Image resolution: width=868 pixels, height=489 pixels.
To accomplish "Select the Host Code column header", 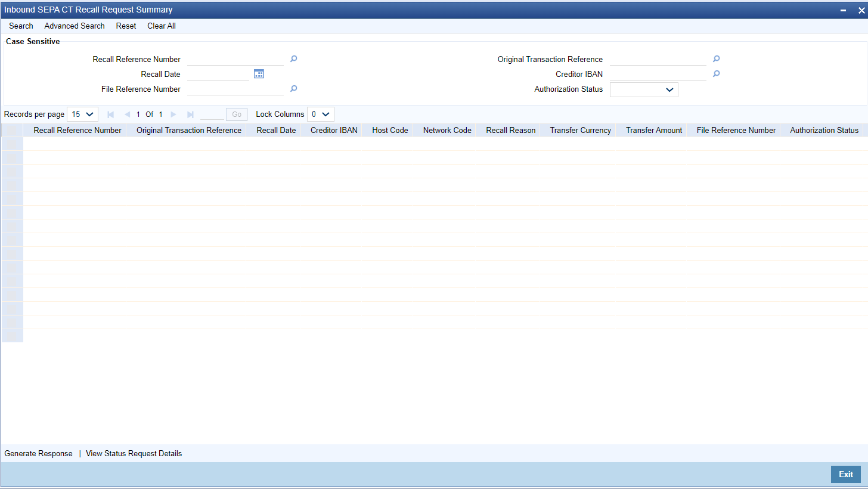I will pos(390,130).
